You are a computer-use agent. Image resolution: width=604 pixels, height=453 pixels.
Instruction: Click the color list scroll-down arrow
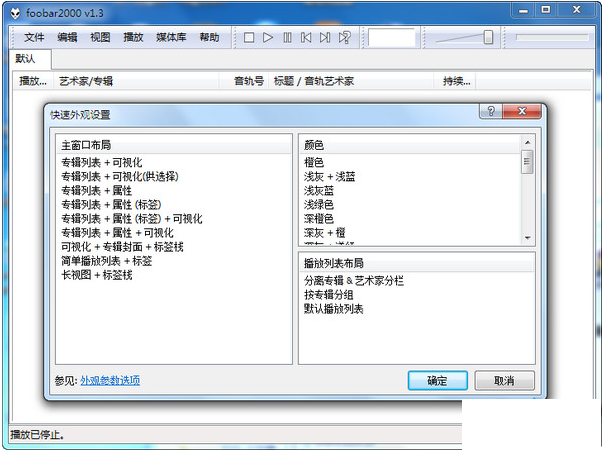[527, 238]
